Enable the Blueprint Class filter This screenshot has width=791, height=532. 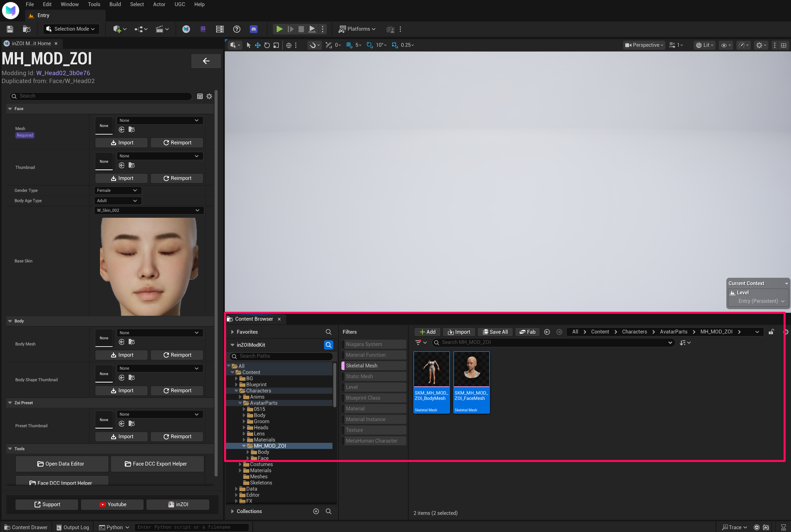tap(374, 398)
